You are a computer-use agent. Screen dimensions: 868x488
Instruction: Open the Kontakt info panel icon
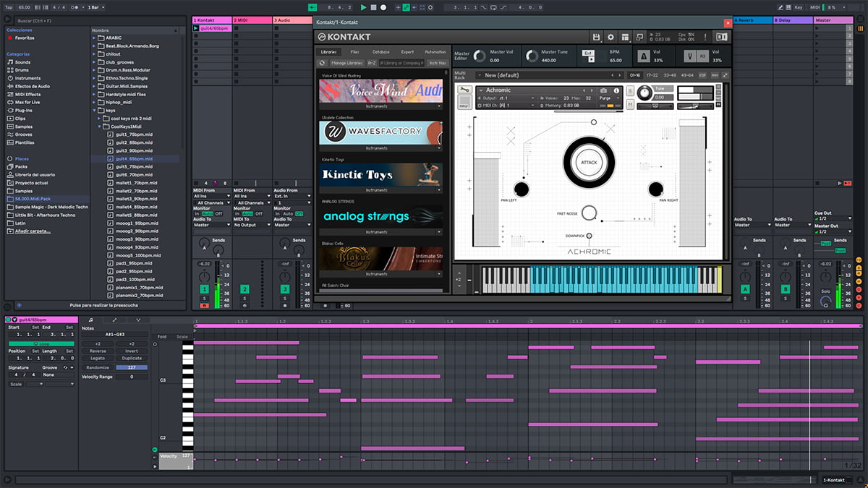pyautogui.click(x=721, y=37)
